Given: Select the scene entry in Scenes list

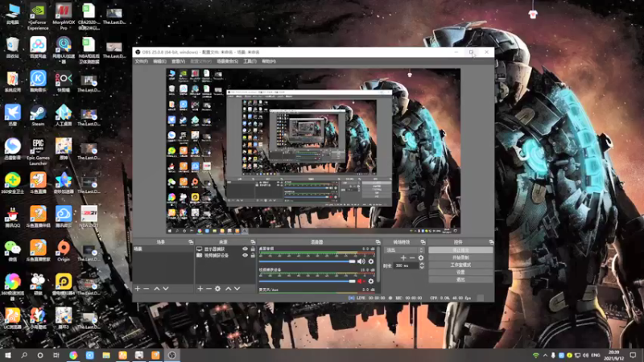Looking at the screenshot, I should 163,249.
